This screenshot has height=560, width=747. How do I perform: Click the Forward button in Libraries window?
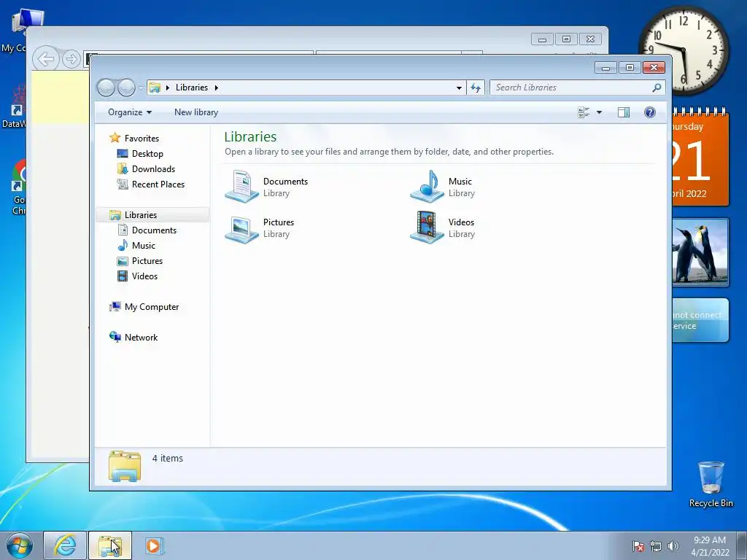[126, 87]
